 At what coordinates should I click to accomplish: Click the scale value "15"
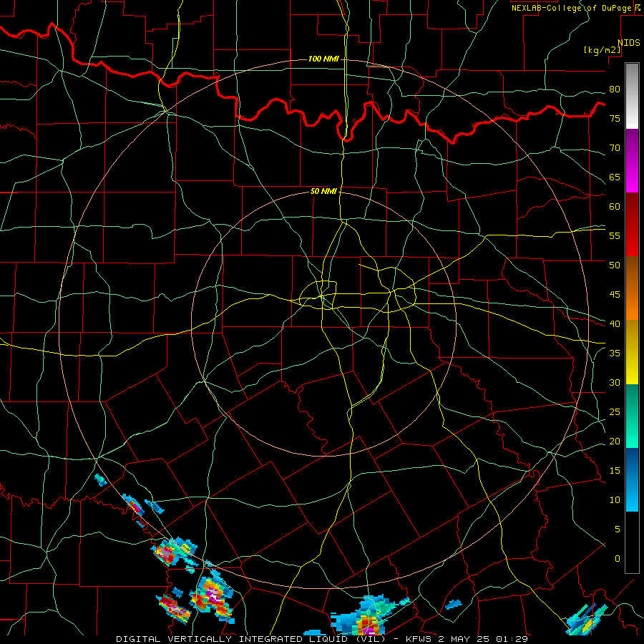click(x=615, y=470)
